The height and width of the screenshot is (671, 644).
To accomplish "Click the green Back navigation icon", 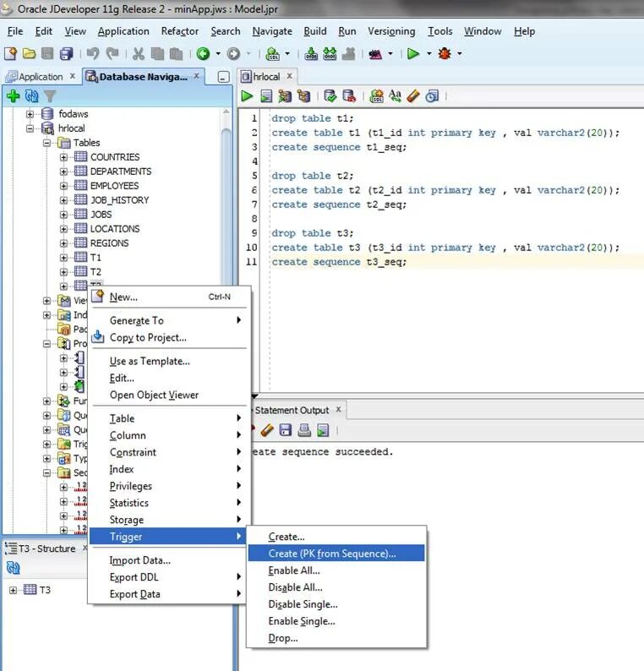I will (203, 53).
